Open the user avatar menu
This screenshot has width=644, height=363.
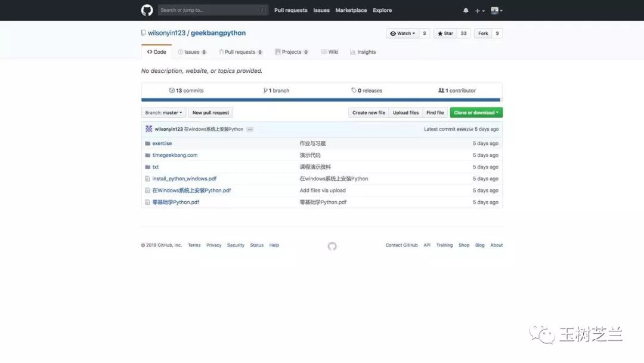click(496, 11)
